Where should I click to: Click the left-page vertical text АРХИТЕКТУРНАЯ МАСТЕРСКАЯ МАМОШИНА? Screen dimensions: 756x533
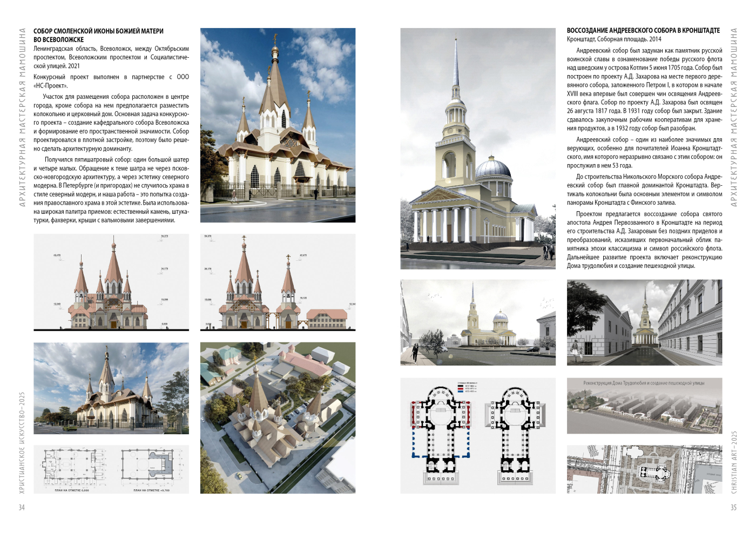click(x=22, y=117)
